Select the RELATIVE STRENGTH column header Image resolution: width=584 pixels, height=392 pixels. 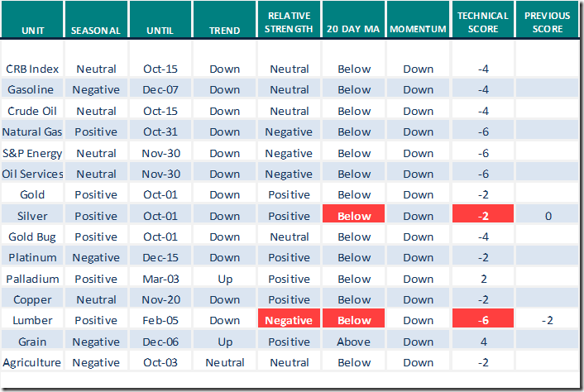(289, 22)
